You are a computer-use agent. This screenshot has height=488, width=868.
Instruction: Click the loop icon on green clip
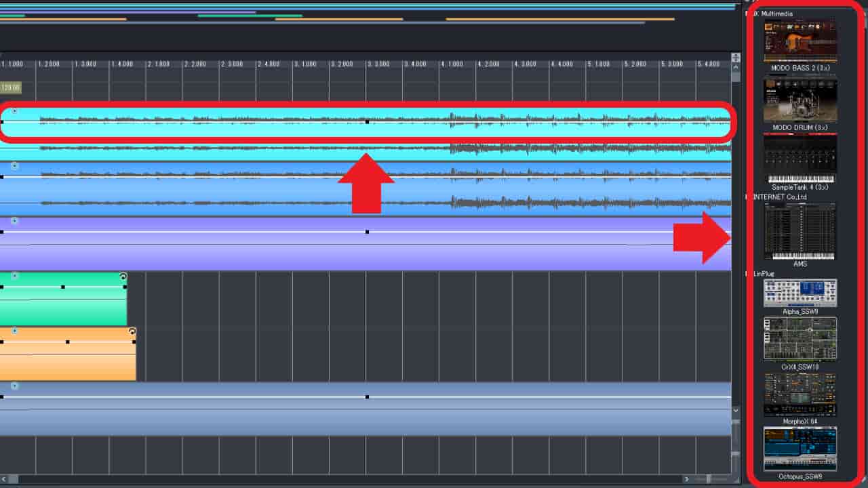123,277
